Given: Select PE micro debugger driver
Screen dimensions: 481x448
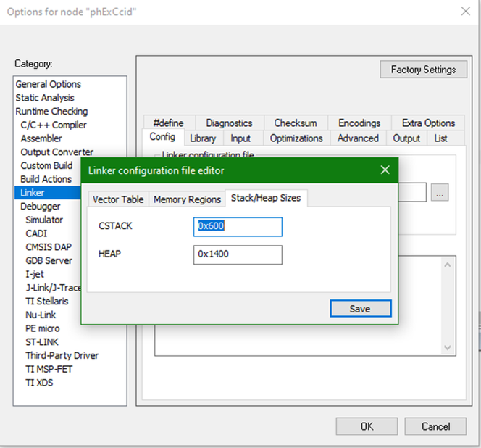Looking at the screenshot, I should tap(42, 328).
